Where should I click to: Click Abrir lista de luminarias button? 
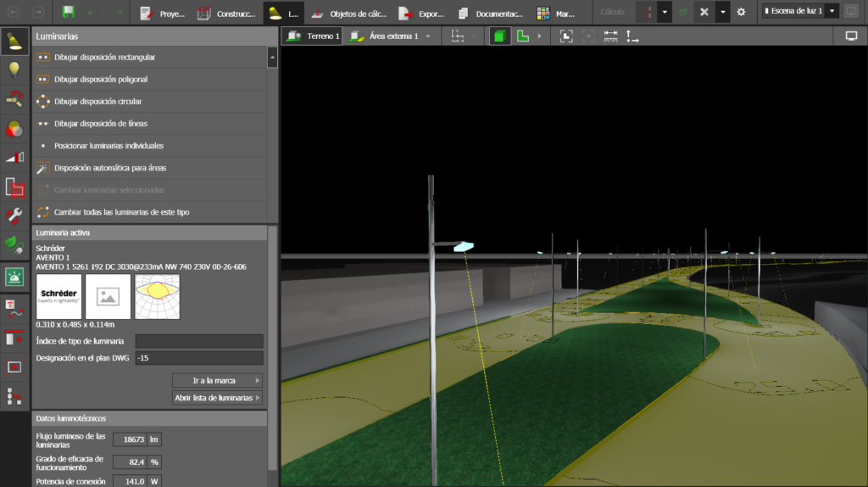[x=217, y=398]
